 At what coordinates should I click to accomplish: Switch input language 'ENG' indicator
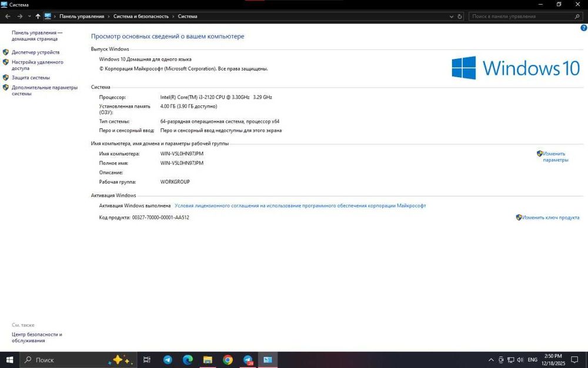tap(533, 360)
